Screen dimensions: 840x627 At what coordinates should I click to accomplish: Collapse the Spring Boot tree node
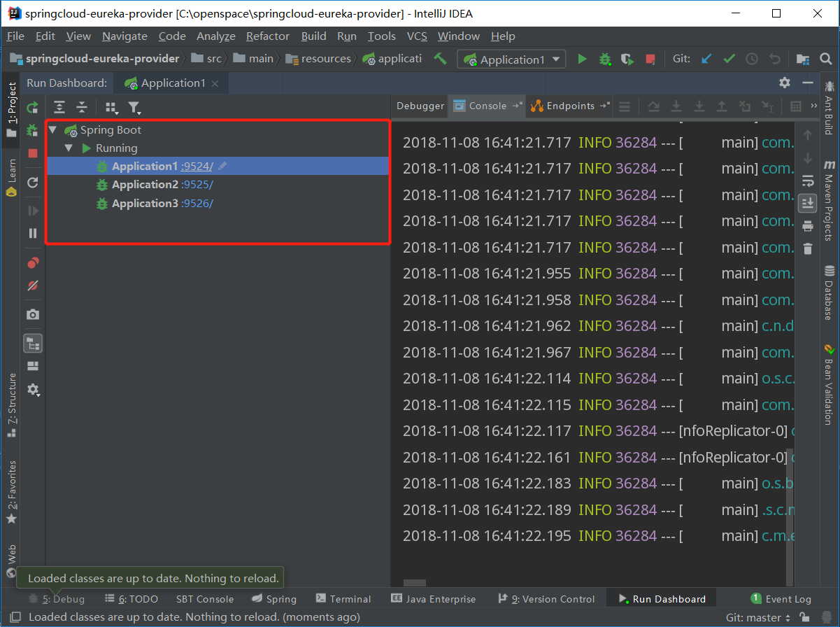click(x=52, y=129)
